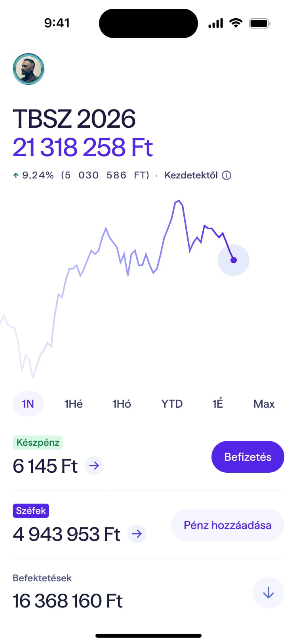Expand Befektetések with the down arrow
Screen dimensions: 297x644
pos(268,592)
